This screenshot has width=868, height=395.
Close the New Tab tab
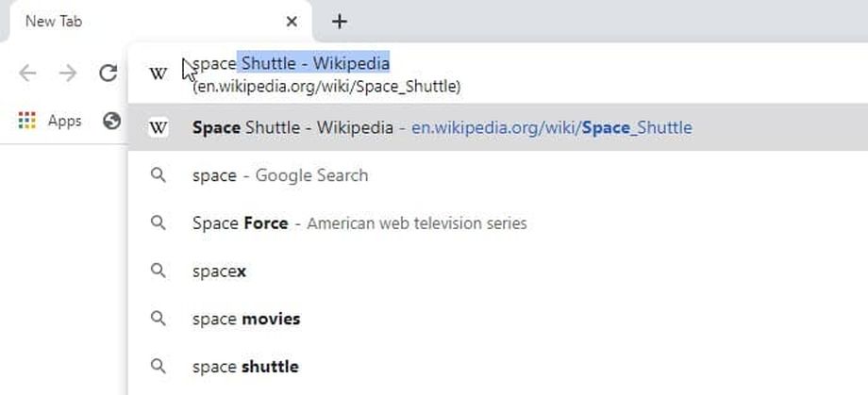[x=292, y=21]
